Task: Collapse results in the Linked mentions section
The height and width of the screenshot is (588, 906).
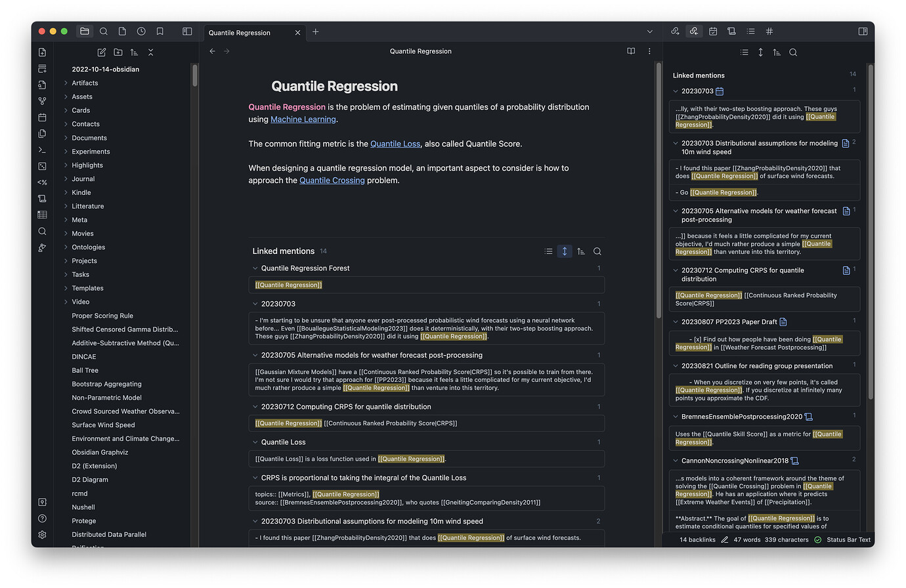Action: click(548, 251)
